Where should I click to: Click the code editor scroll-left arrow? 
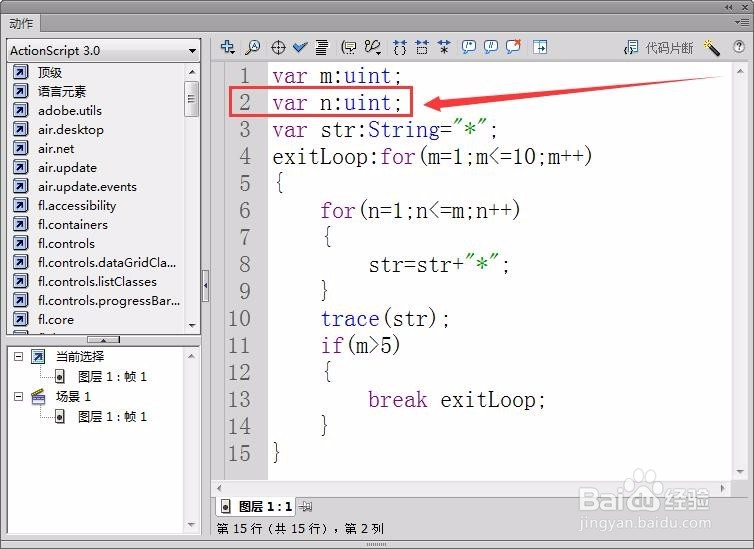click(219, 488)
